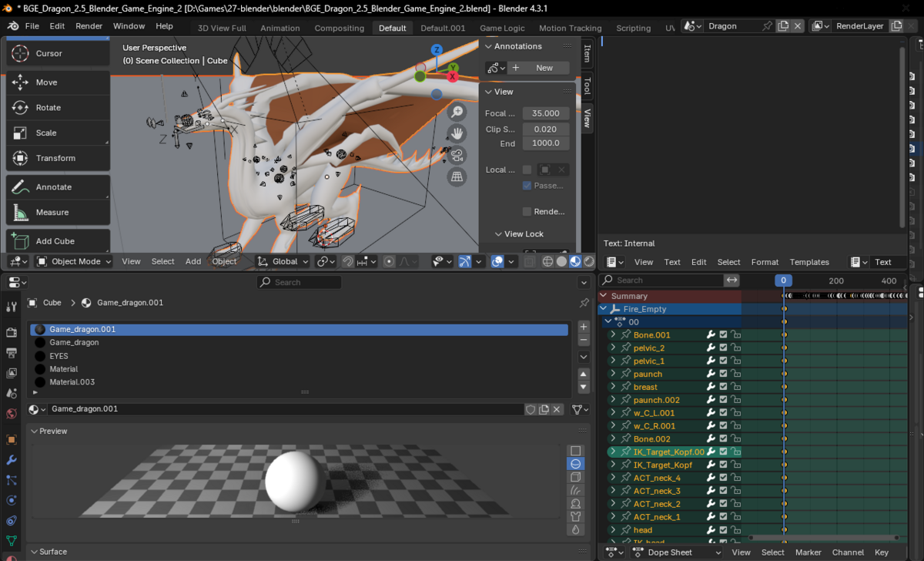Open Global transform orientation dropdown

tap(283, 261)
